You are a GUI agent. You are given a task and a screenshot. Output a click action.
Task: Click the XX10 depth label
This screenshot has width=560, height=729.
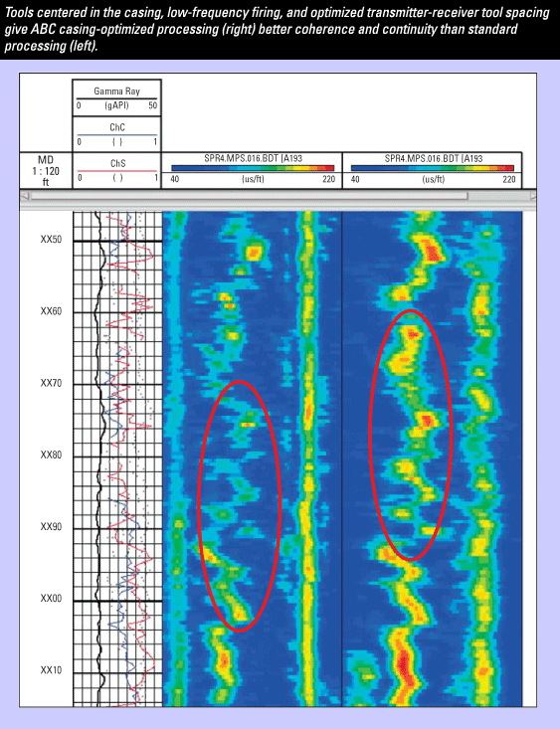coord(51,670)
